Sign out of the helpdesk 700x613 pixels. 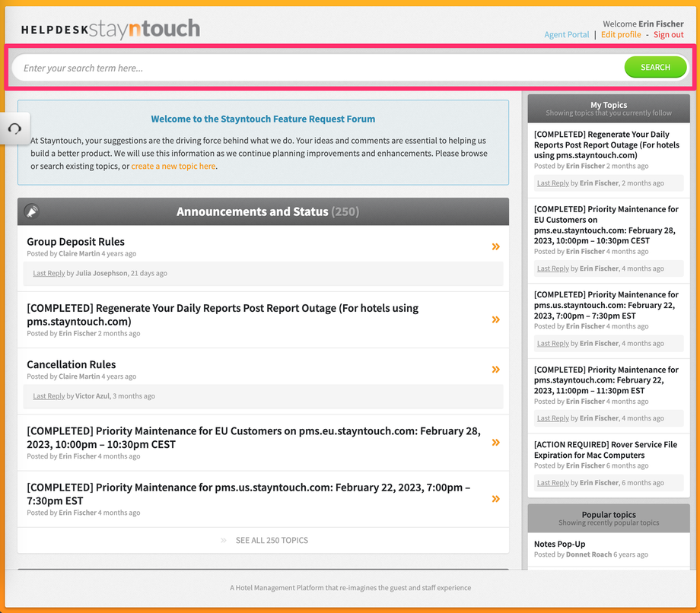point(668,35)
